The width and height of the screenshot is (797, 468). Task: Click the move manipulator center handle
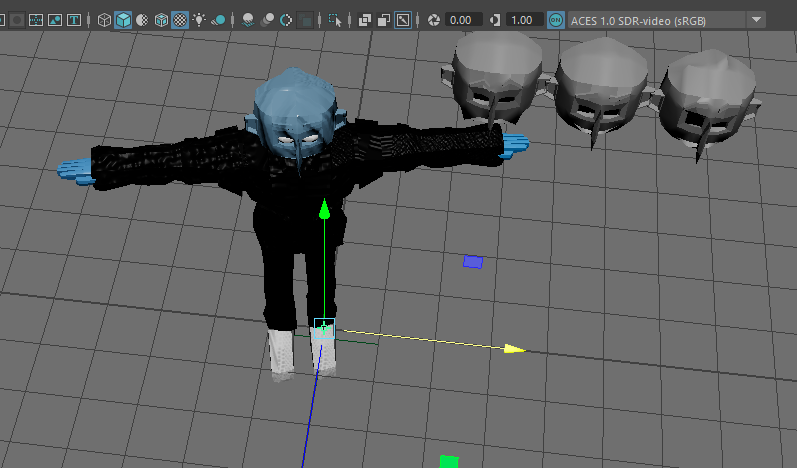tap(324, 328)
